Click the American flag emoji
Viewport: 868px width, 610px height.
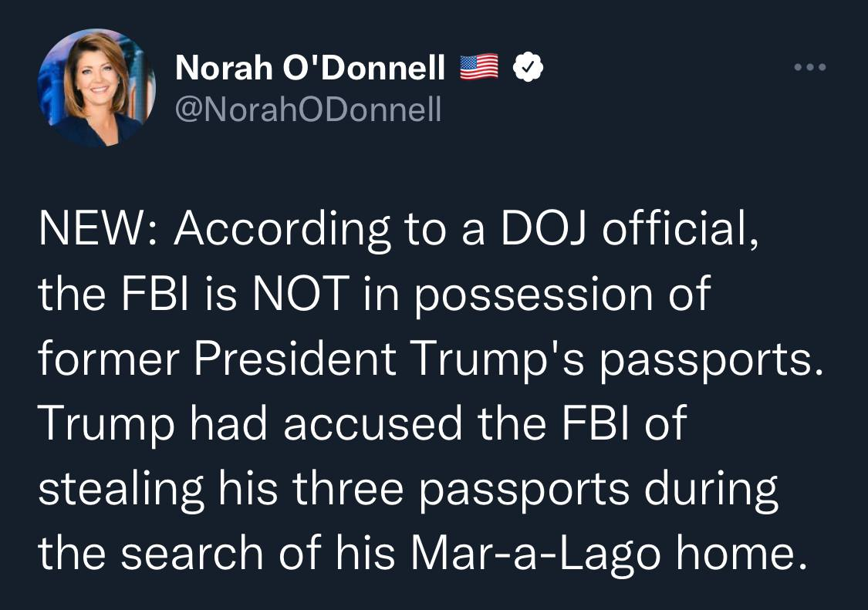(x=478, y=69)
